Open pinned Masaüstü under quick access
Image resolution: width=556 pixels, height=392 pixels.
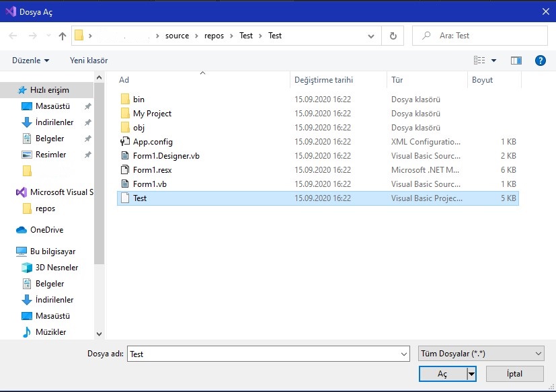coord(52,106)
